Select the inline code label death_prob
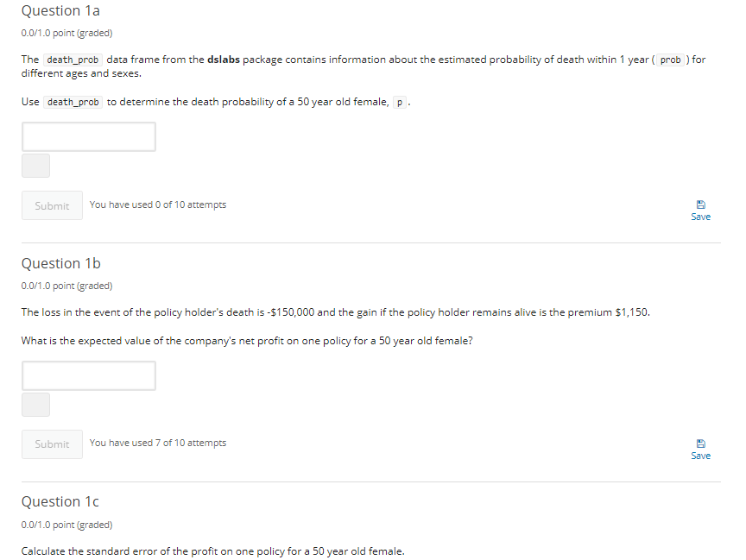This screenshot has height=560, width=746. [x=73, y=60]
